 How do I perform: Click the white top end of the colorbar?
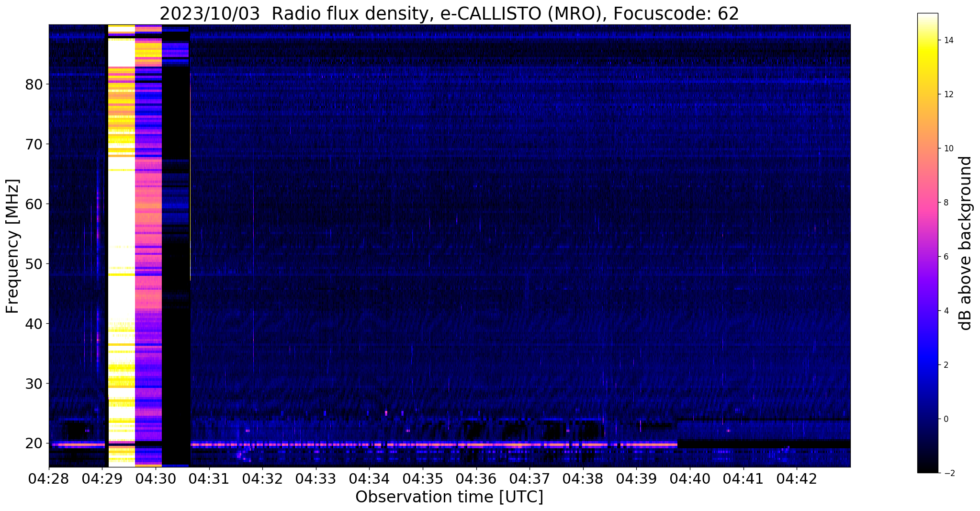tap(927, 17)
